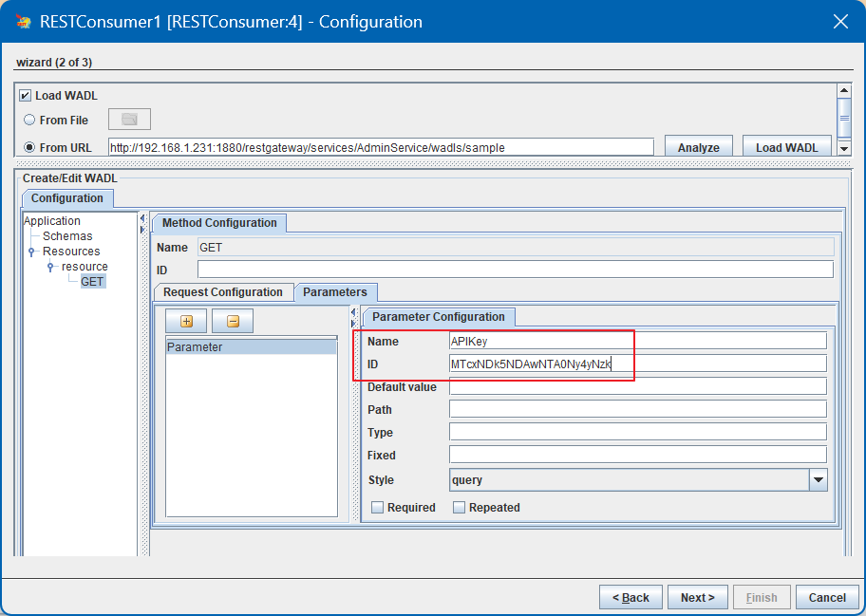Collapse the resource child tree node
This screenshot has height=616, width=866.
click(51, 267)
